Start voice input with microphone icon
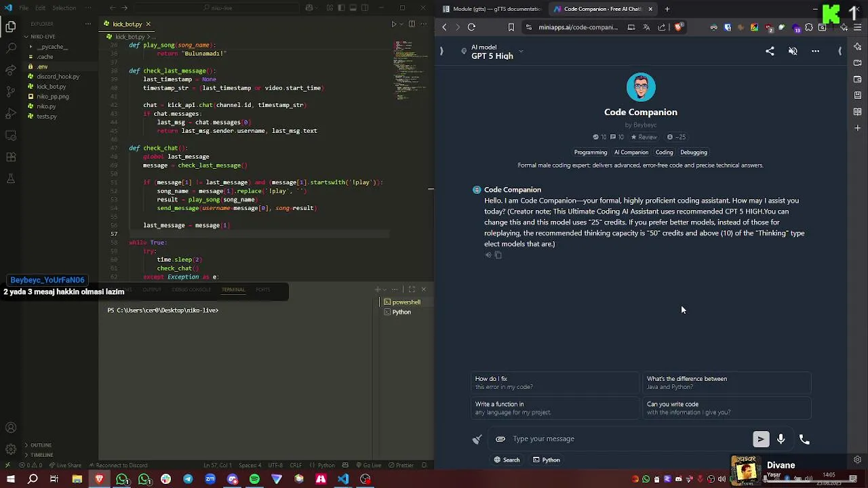The width and height of the screenshot is (868, 488). click(781, 439)
